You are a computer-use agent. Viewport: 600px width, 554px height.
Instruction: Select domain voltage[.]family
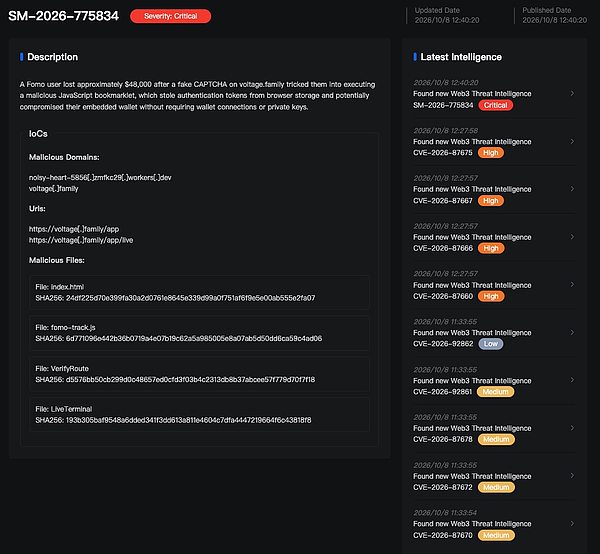[x=54, y=189]
